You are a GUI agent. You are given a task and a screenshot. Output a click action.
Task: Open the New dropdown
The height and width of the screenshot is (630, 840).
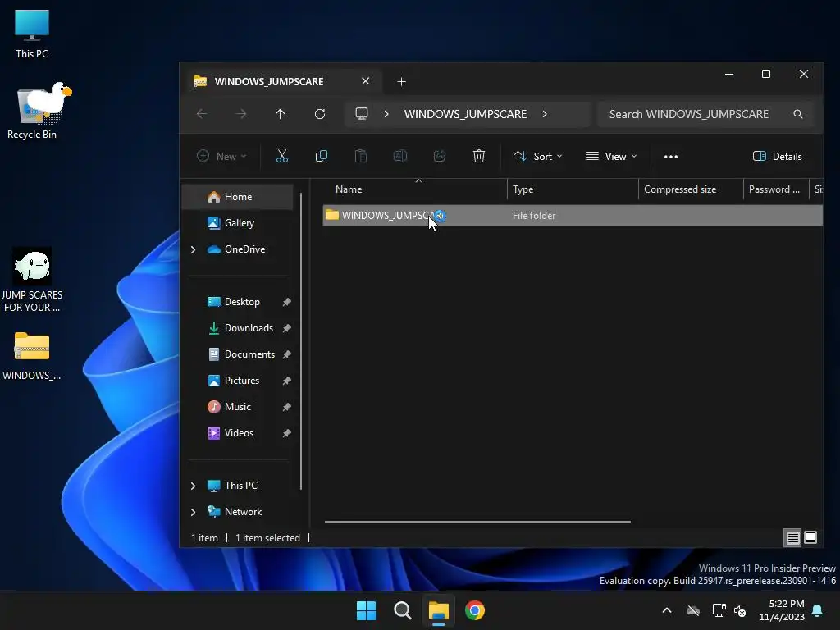[x=221, y=157]
